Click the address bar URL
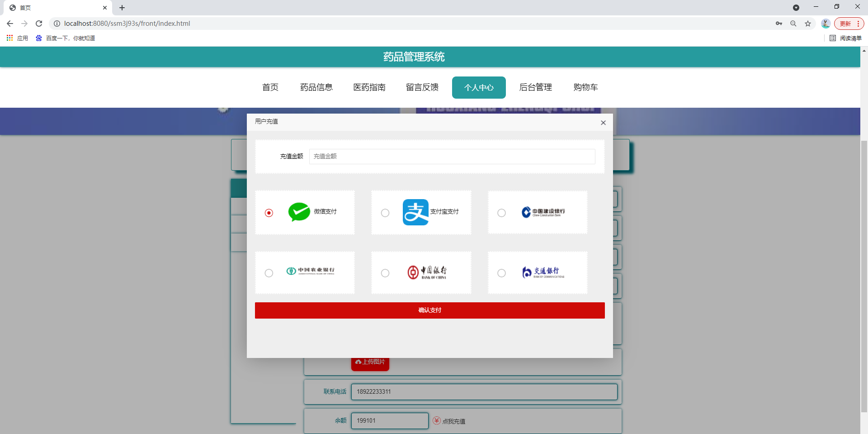 coord(127,24)
